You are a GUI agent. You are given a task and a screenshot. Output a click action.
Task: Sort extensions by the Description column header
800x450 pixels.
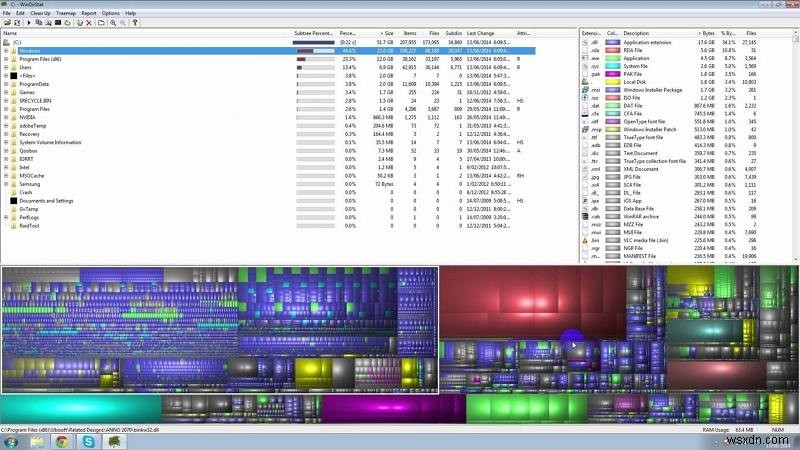(x=657, y=33)
